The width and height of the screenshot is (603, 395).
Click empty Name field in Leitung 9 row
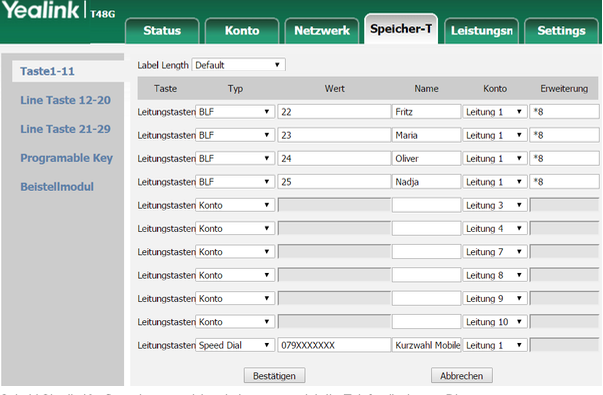click(426, 298)
